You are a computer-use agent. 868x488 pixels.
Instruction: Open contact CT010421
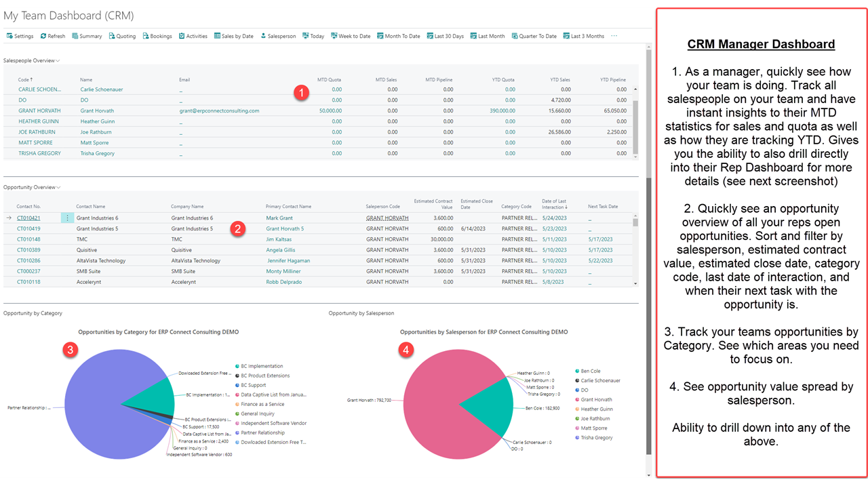pyautogui.click(x=28, y=218)
